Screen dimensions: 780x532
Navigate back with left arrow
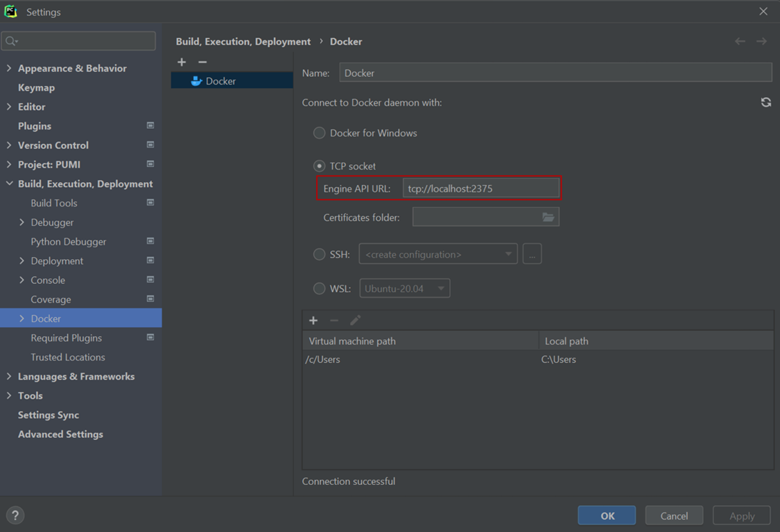740,42
